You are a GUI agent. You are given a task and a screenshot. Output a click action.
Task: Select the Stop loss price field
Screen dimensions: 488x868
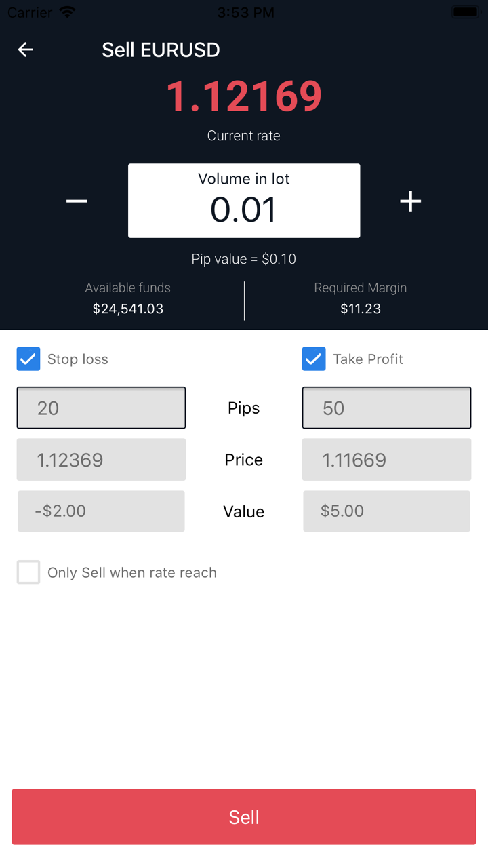point(101,460)
